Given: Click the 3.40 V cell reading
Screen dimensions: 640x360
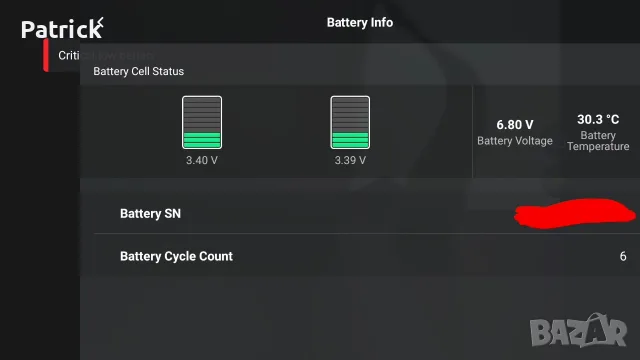Looking at the screenshot, I should point(202,160).
